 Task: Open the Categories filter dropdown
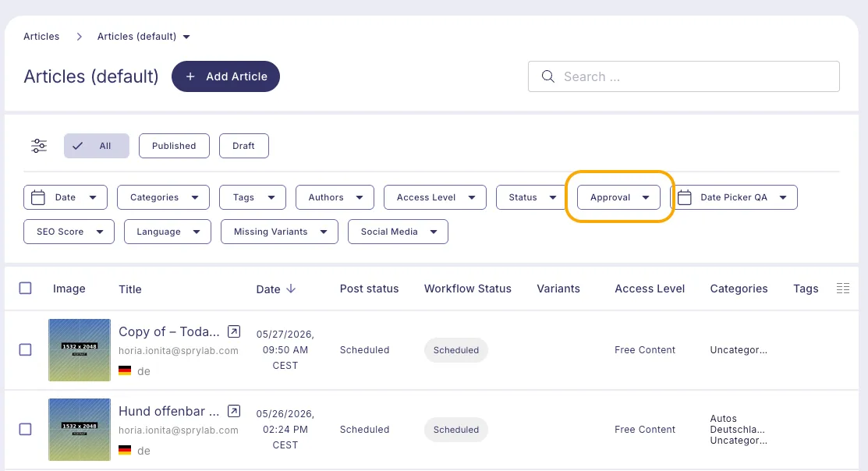pyautogui.click(x=163, y=197)
